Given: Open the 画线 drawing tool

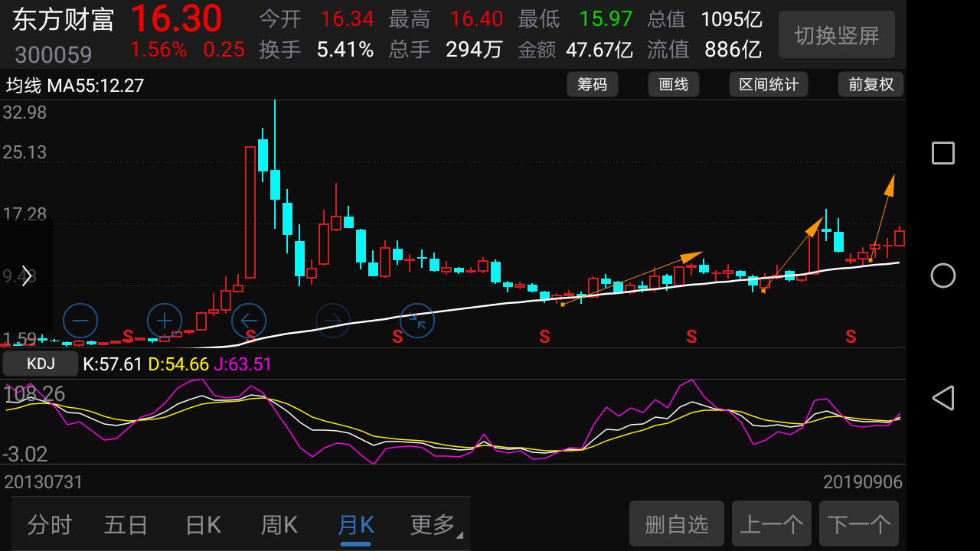Looking at the screenshot, I should [x=673, y=84].
